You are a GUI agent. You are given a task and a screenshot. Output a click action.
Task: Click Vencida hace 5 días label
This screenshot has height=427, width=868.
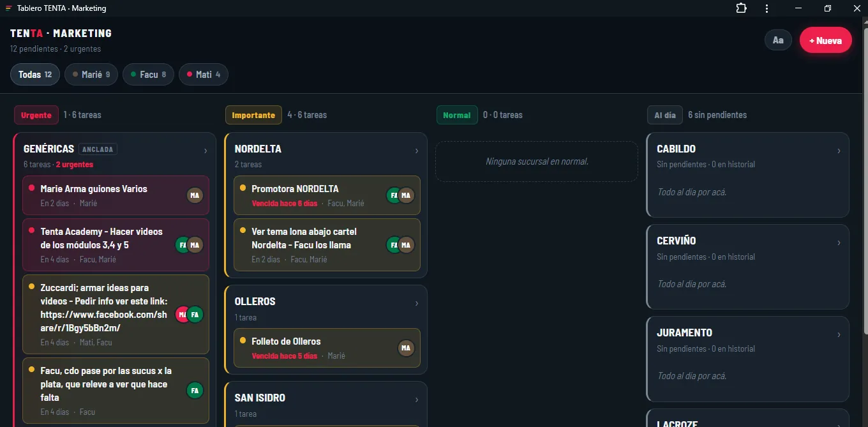coord(285,356)
